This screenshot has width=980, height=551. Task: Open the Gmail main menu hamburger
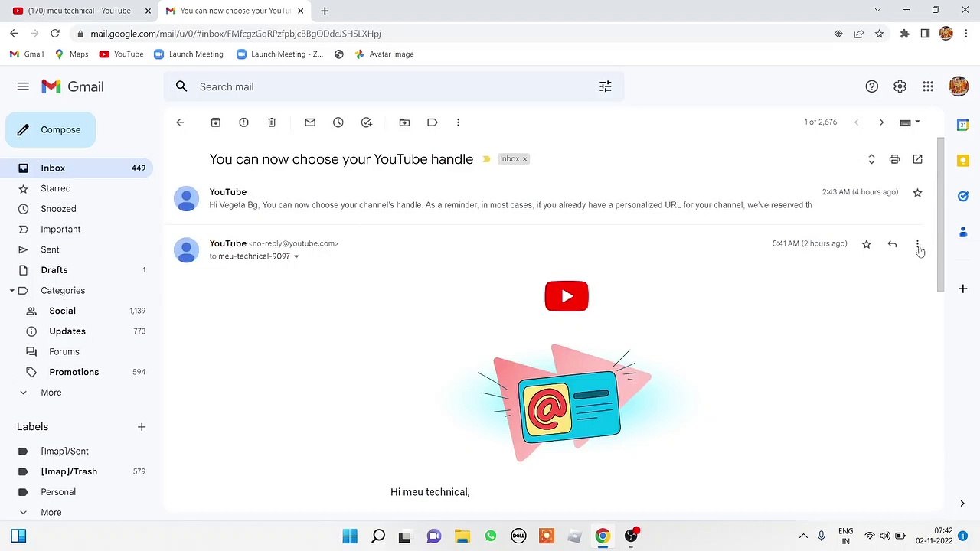point(23,86)
